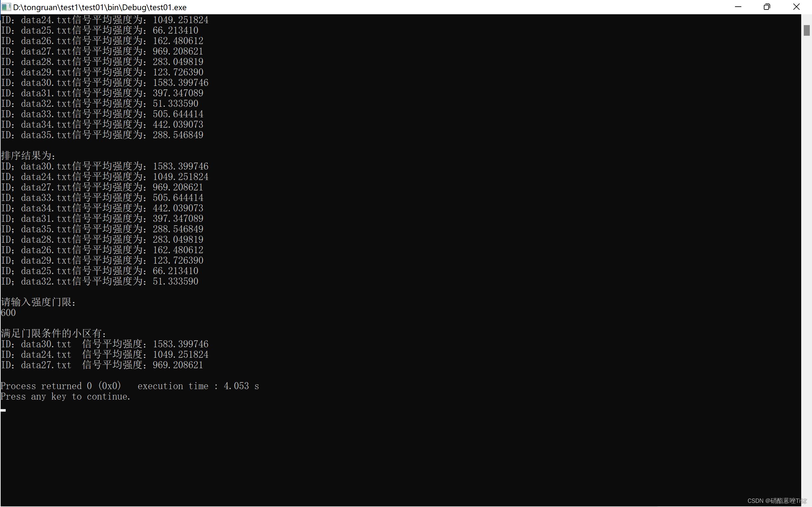Image resolution: width=812 pixels, height=507 pixels.
Task: Click sorted data30.txt line with 1583.399746
Action: [105, 166]
